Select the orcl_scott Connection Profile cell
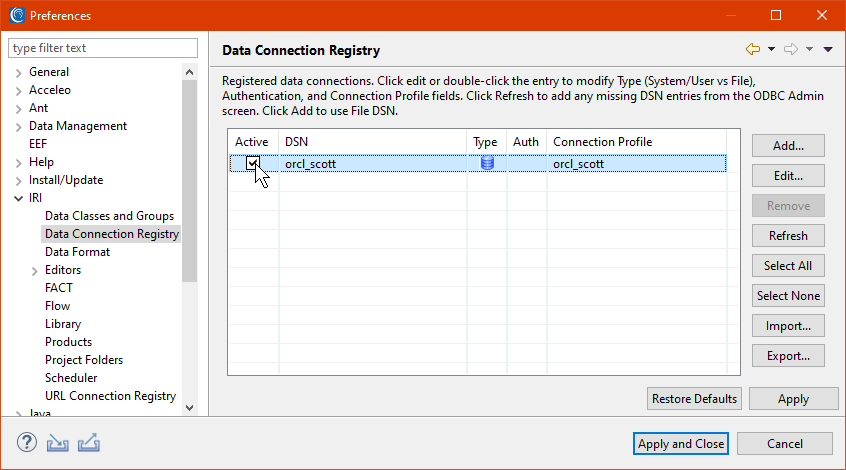The height and width of the screenshot is (470, 846). coord(637,164)
